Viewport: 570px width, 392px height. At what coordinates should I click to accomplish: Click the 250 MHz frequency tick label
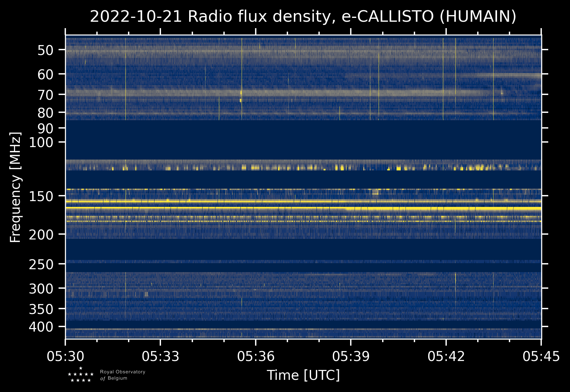[x=41, y=264]
